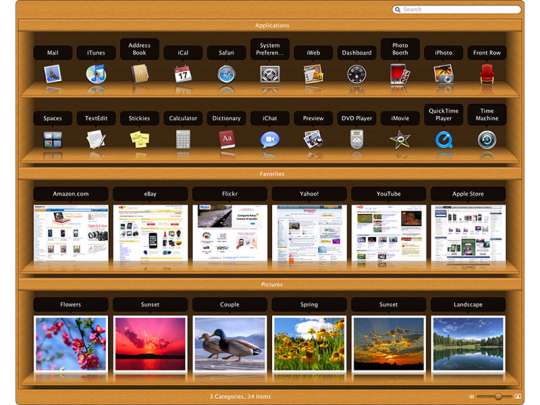Click the "QuickTime Player" name label

(444, 114)
